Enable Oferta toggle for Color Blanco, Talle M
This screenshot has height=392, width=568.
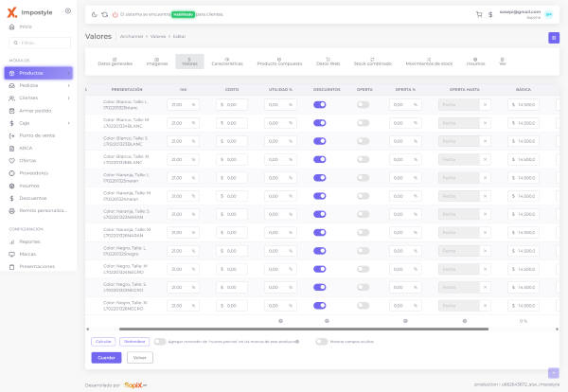click(363, 123)
